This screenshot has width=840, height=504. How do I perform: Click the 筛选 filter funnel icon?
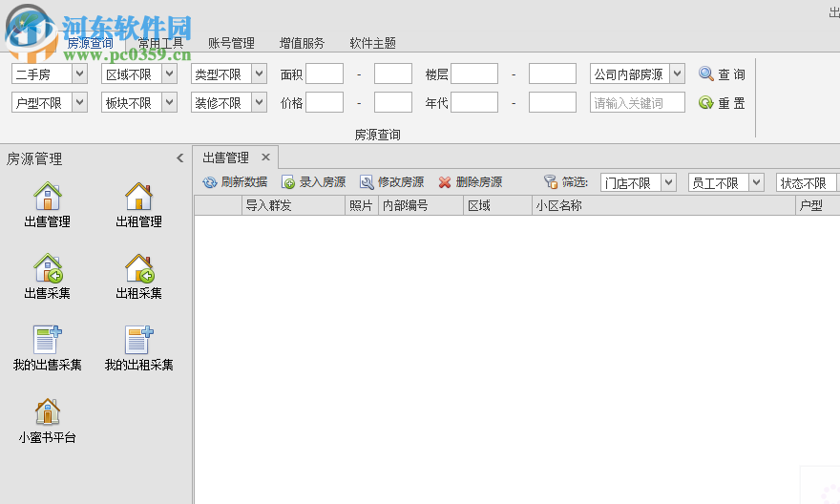551,182
